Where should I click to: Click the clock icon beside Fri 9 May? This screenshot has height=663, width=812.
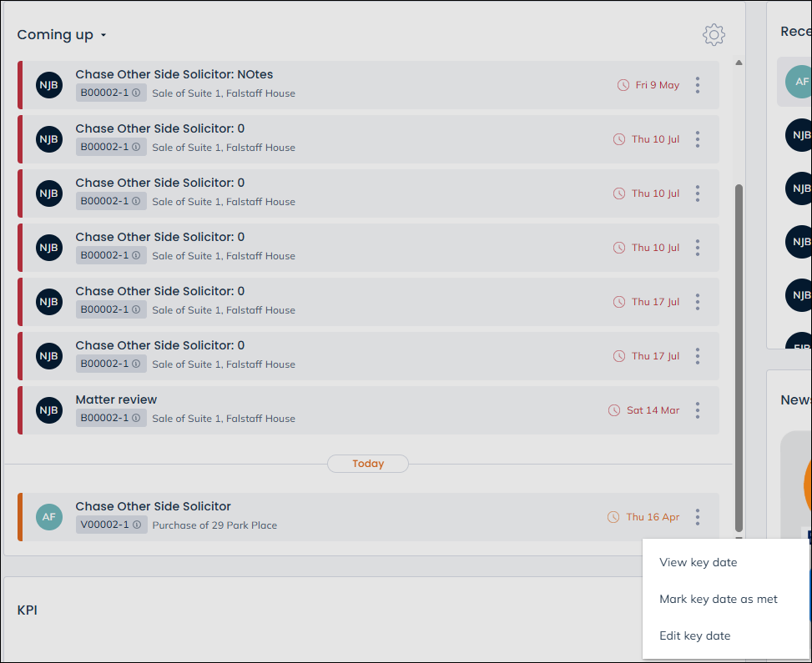point(623,85)
